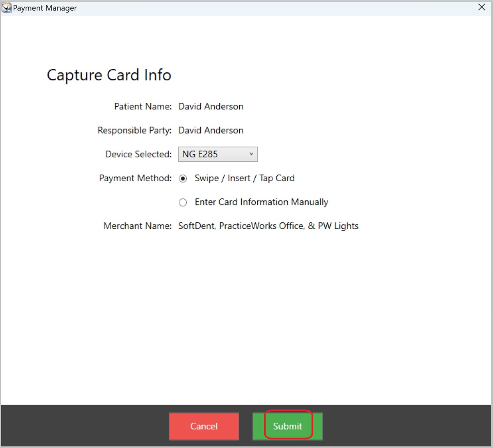
Task: Click the arrow on the device combo box
Action: (x=251, y=154)
